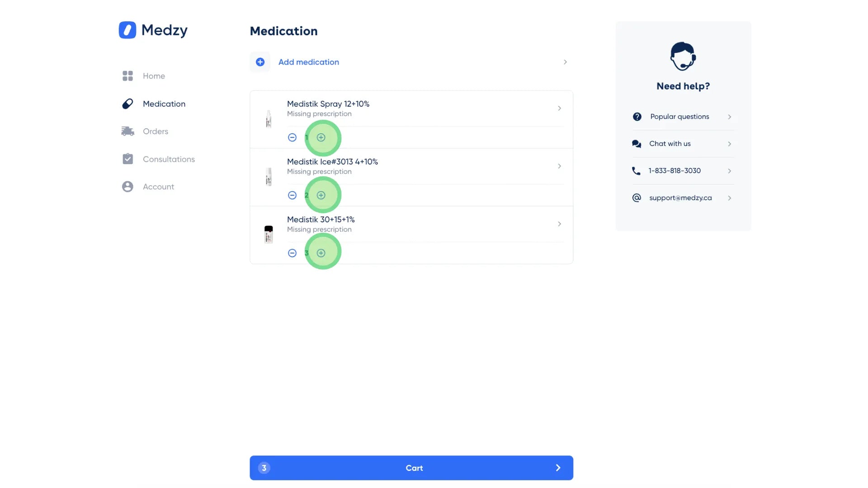Expand Medistik Spray 12+10% details chevron
The height and width of the screenshot is (488, 868).
click(559, 108)
